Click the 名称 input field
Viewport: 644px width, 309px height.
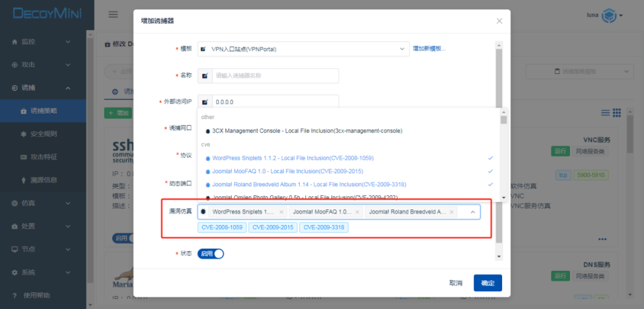275,76
